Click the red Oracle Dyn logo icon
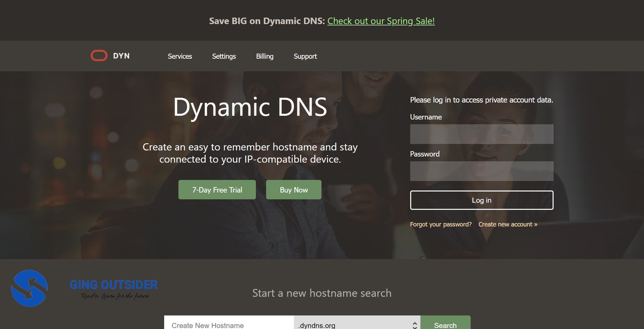Image resolution: width=644 pixels, height=329 pixels. click(x=99, y=56)
